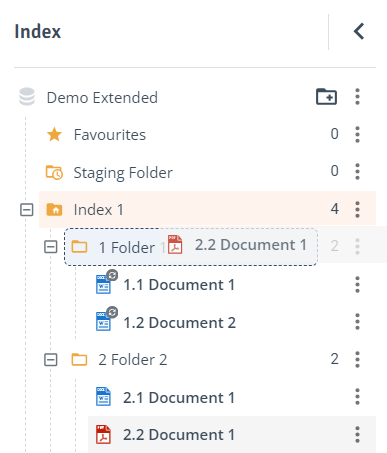387x453 pixels.
Task: Open more options for 1.2 Document 2
Action: (x=357, y=321)
